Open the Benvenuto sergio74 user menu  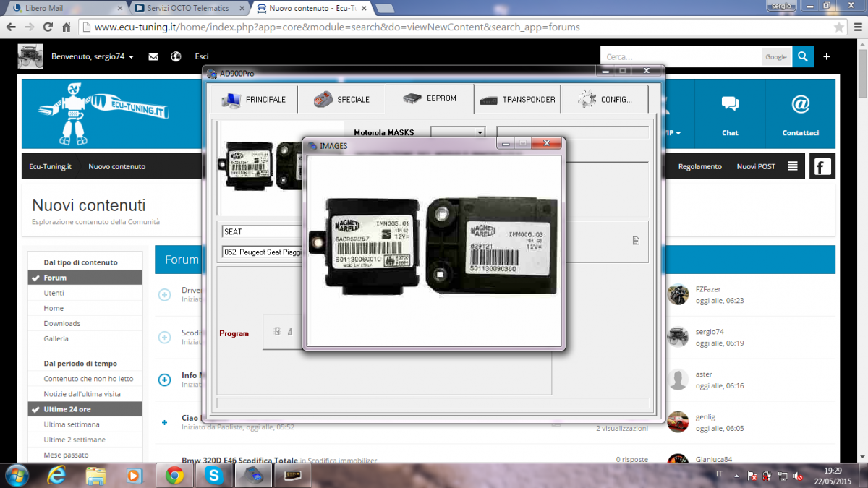point(93,56)
